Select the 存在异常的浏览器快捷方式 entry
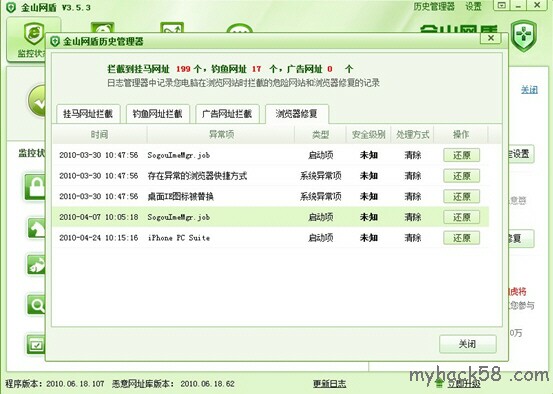 pyautogui.click(x=197, y=176)
